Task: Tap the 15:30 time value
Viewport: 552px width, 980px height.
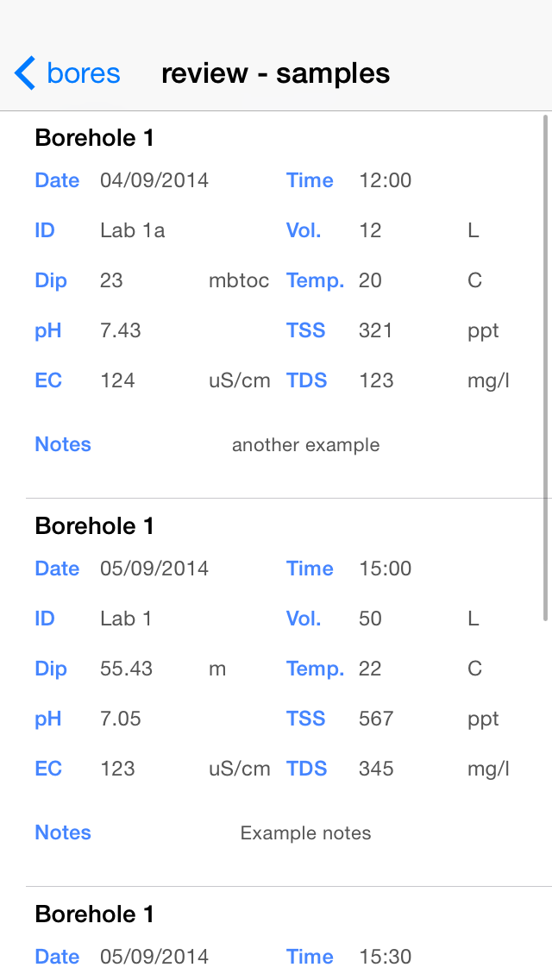Action: pyautogui.click(x=385, y=957)
